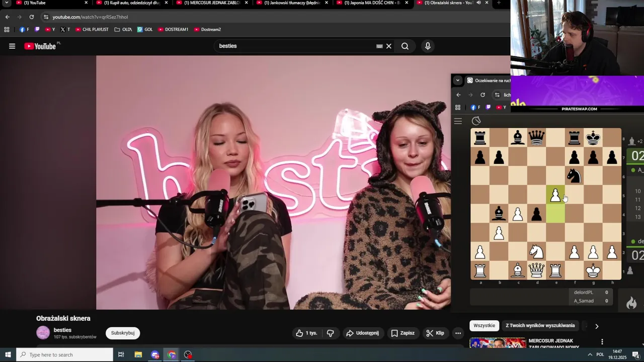Screen dimensions: 644x362
Task: Click player name delordPL in score table
Action: click(x=584, y=292)
